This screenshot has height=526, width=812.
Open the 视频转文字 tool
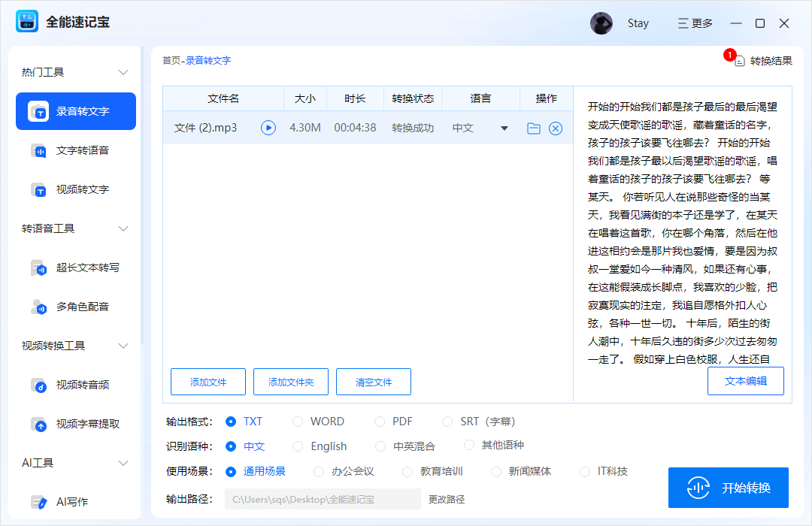[75, 189]
